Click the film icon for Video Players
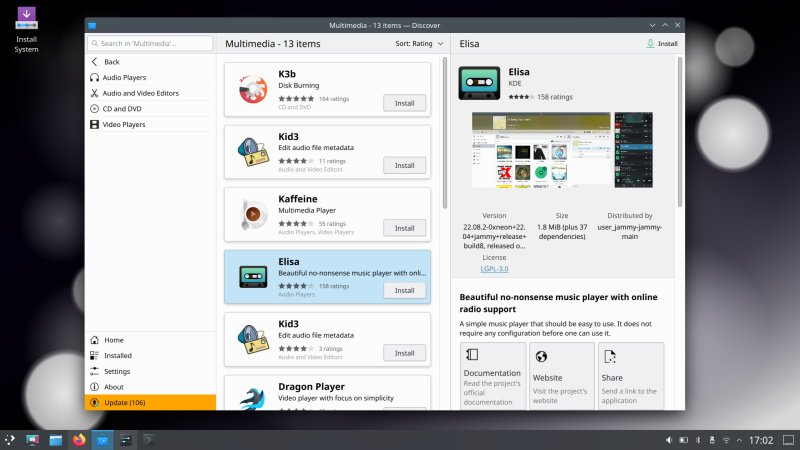The height and width of the screenshot is (450, 800). pyautogui.click(x=94, y=124)
